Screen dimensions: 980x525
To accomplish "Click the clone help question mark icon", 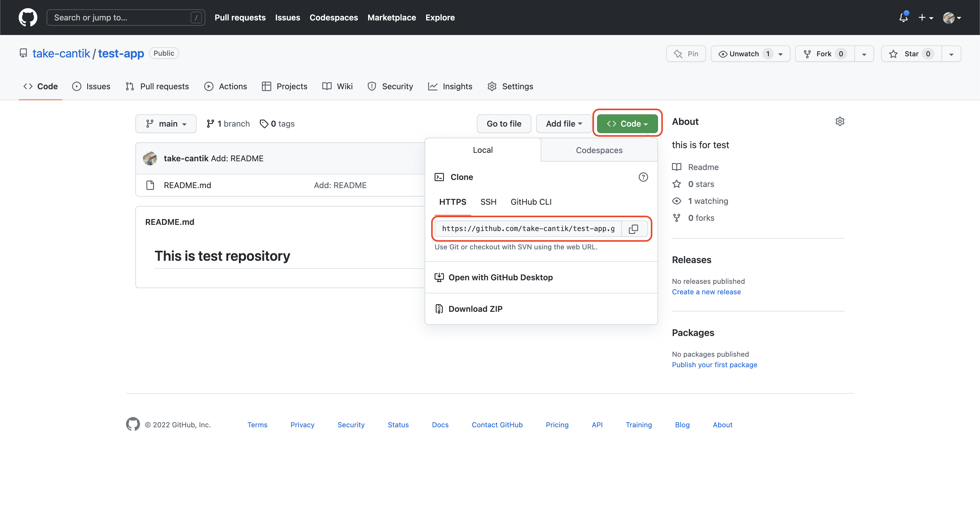I will coord(643,177).
